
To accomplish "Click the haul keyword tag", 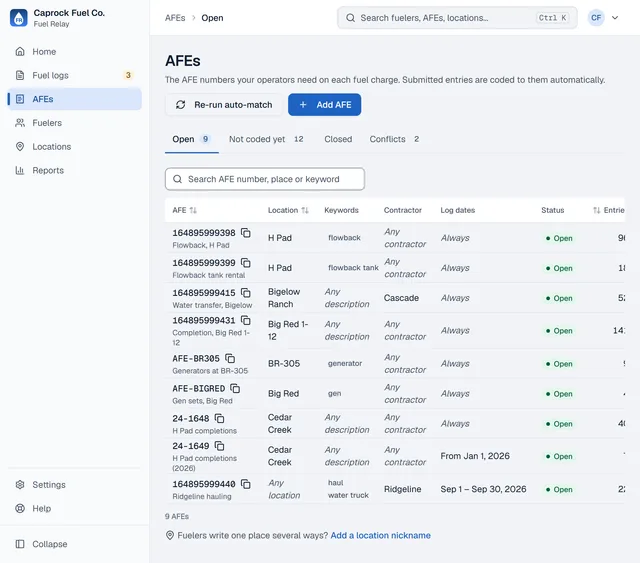I will coord(336,483).
